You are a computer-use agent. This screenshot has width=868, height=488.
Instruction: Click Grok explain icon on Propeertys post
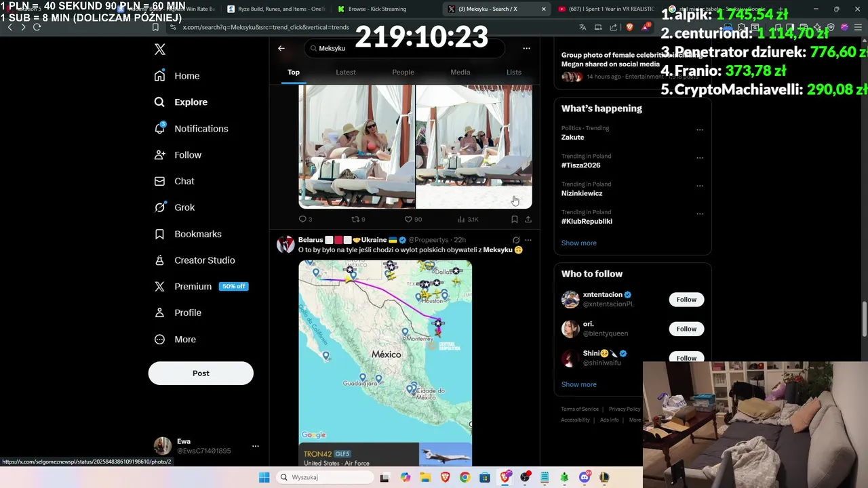coord(516,240)
